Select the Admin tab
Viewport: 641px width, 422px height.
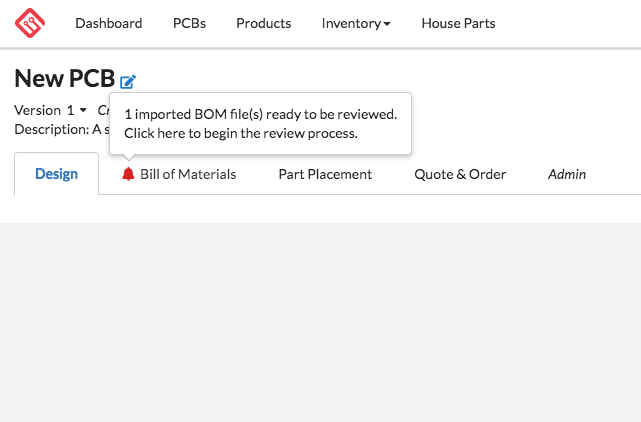pyautogui.click(x=567, y=174)
